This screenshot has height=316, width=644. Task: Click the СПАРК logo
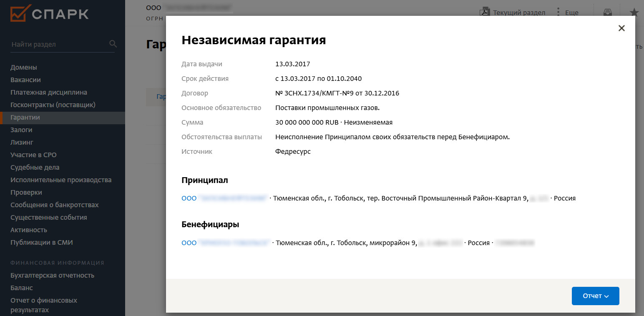click(x=50, y=13)
